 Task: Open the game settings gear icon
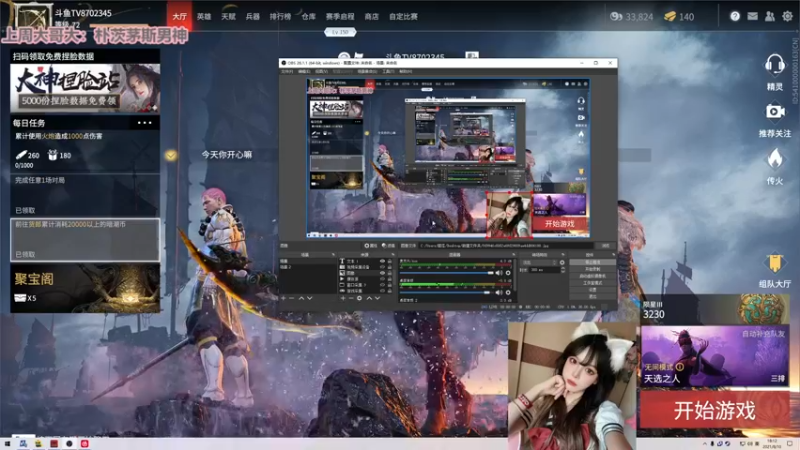[788, 16]
